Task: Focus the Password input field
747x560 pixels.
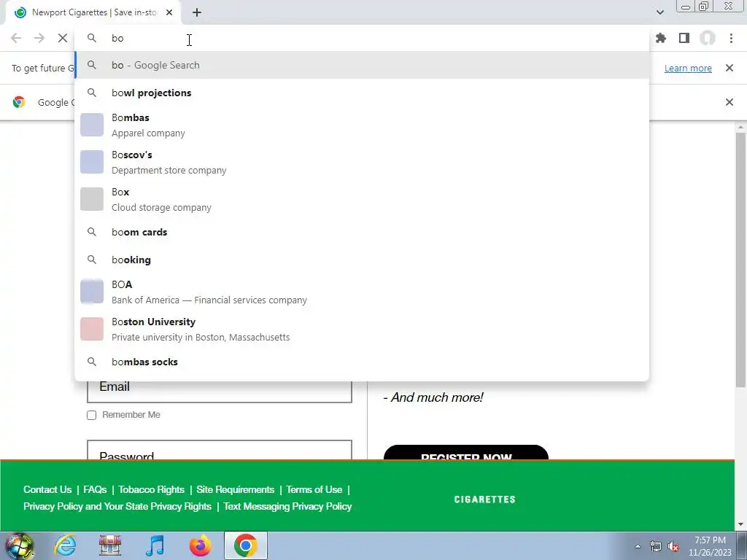Action: (x=220, y=450)
